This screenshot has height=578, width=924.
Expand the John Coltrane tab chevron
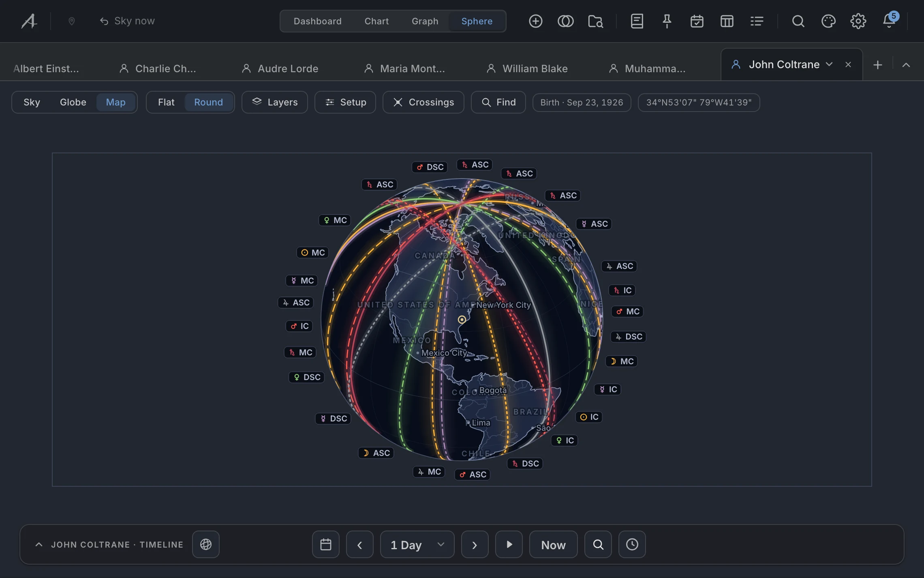coord(829,64)
